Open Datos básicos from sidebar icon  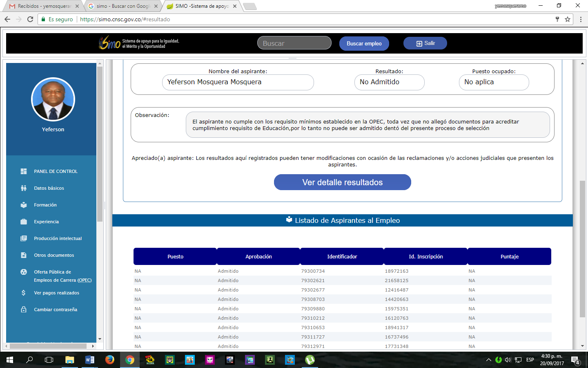[24, 188]
